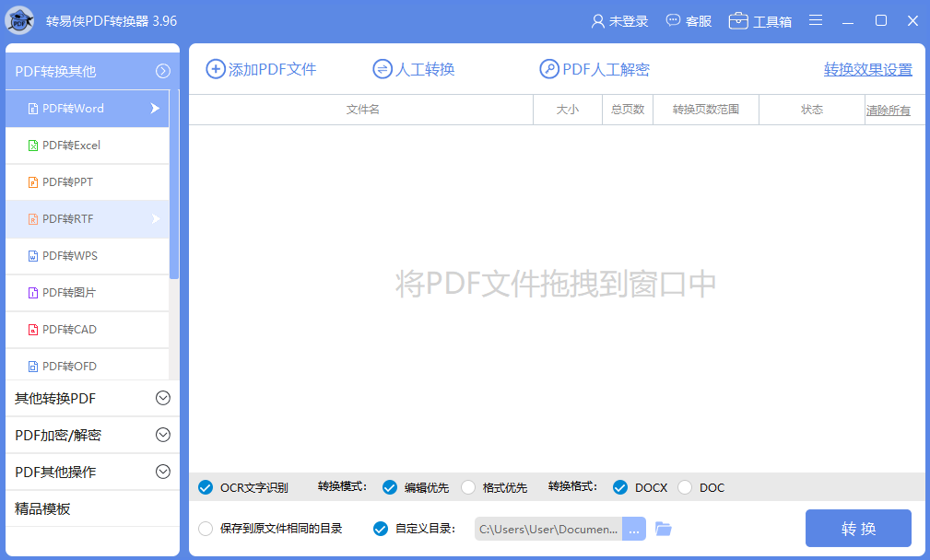
Task: Expand the 其他转换PDF section
Action: coord(91,398)
